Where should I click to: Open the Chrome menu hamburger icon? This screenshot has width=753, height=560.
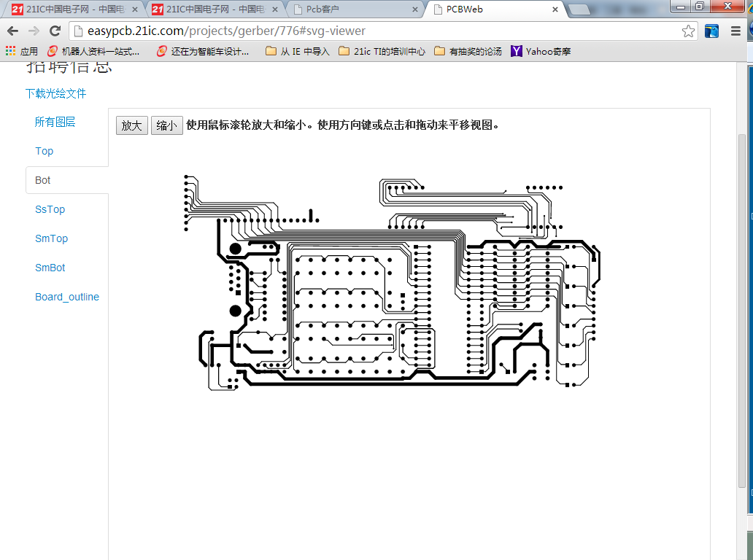(735, 31)
